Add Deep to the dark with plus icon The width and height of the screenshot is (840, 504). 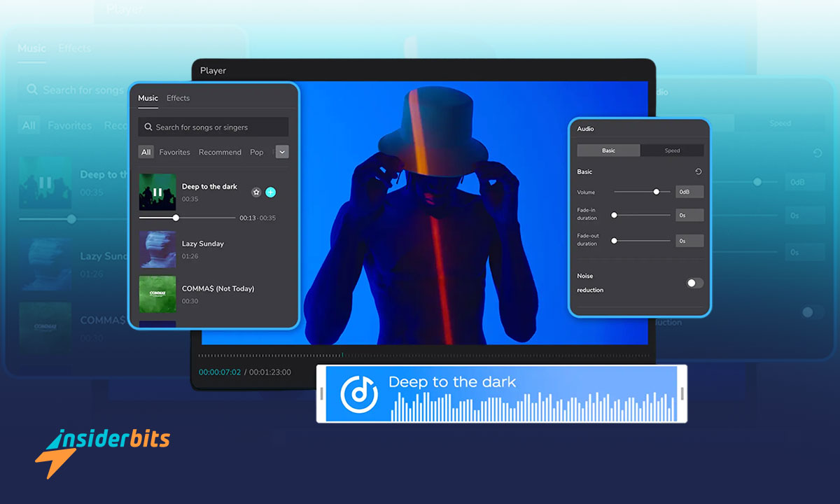(271, 192)
